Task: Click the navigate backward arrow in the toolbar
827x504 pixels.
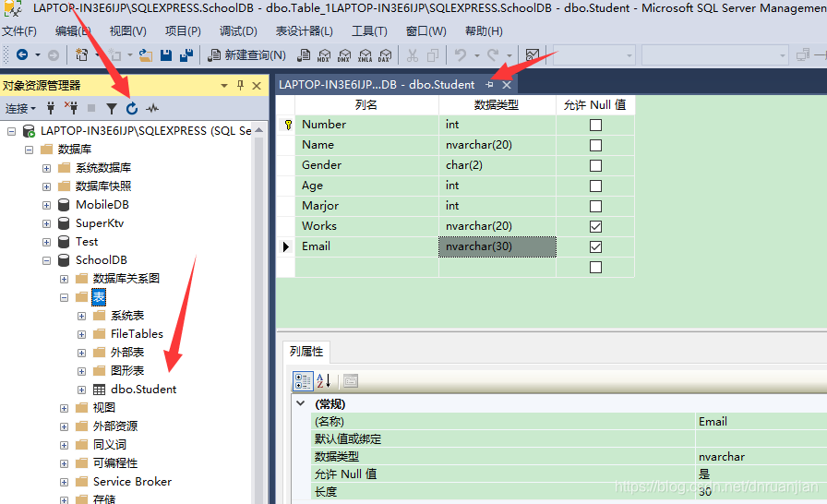Action: pyautogui.click(x=22, y=54)
